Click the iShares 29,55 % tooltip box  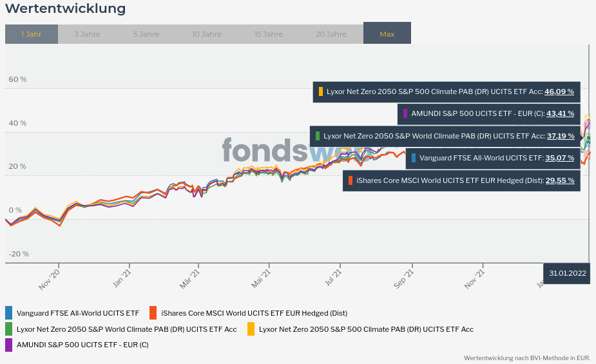pos(461,180)
